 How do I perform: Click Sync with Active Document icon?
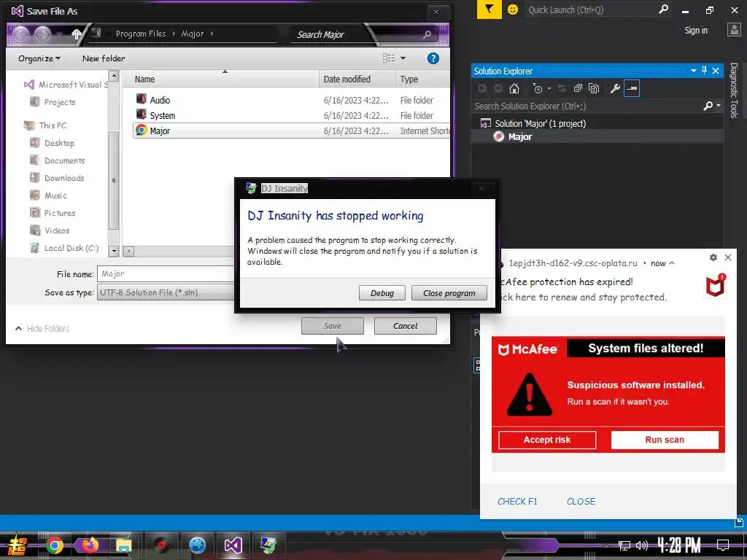click(562, 88)
